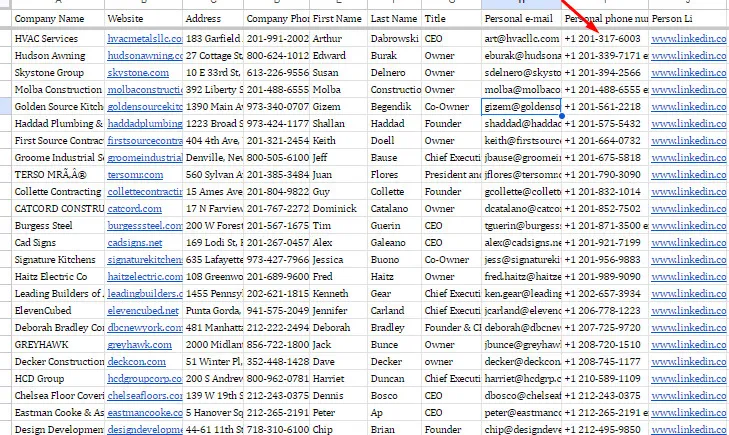Select last name cell Bosco
Viewport: 729px width, 435px height.
pyautogui.click(x=394, y=396)
